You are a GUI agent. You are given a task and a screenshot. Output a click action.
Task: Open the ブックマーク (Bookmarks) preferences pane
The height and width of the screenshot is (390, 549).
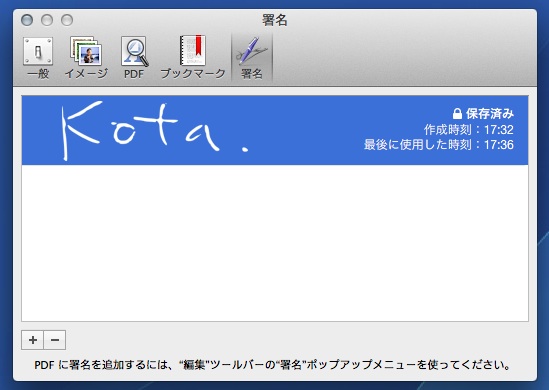coord(193,58)
